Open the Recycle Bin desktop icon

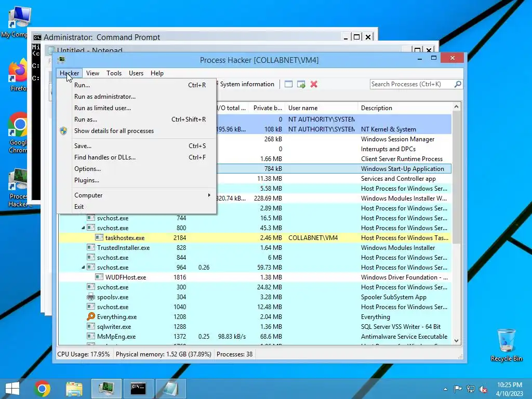click(506, 345)
